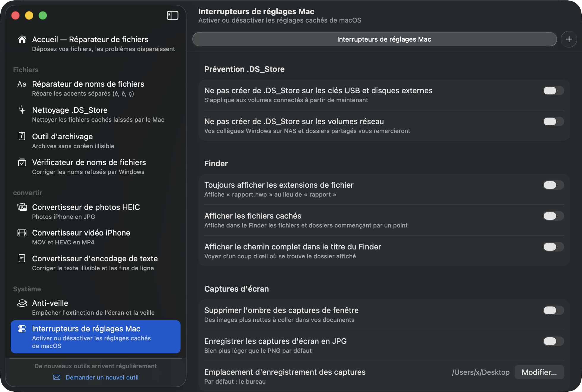Open Outil d'archivage
The image size is (582, 392).
click(x=96, y=141)
